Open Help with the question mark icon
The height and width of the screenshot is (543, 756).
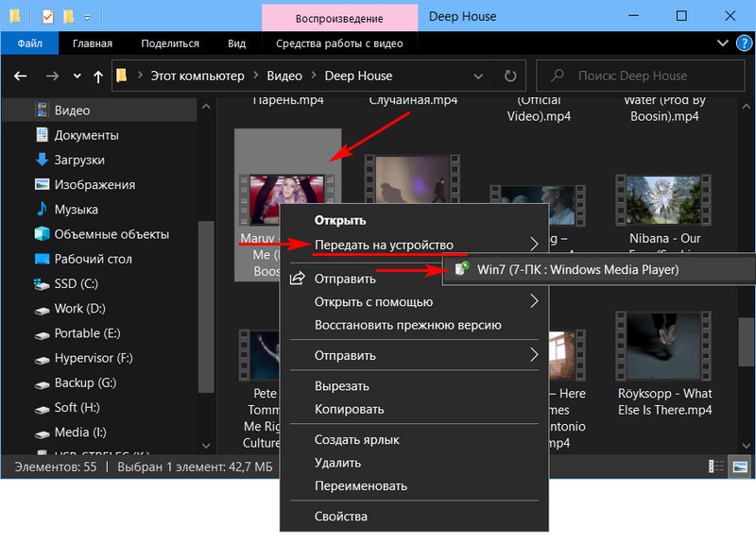click(x=744, y=43)
